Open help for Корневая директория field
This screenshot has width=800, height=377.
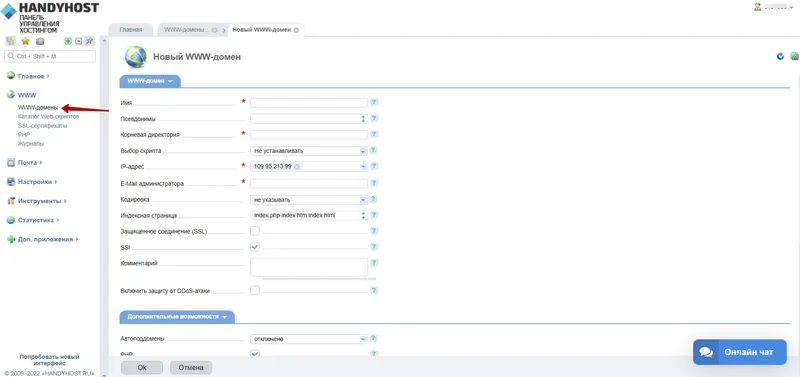click(x=374, y=135)
